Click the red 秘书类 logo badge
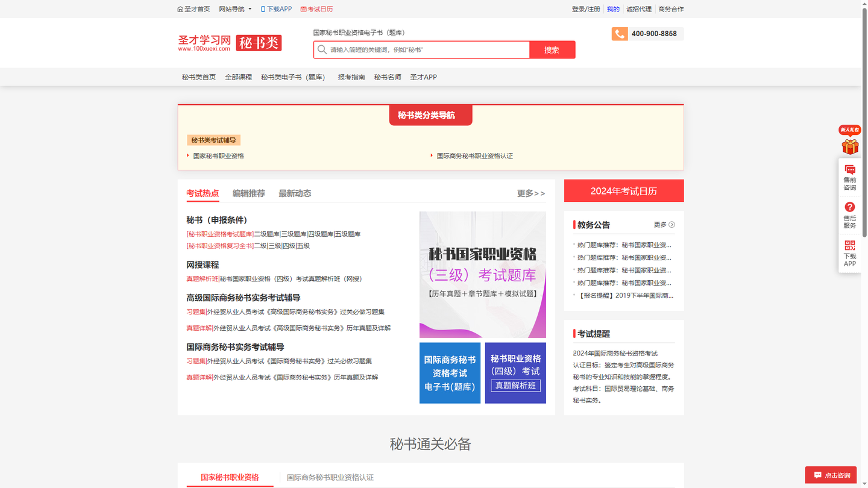The image size is (868, 488). point(259,43)
